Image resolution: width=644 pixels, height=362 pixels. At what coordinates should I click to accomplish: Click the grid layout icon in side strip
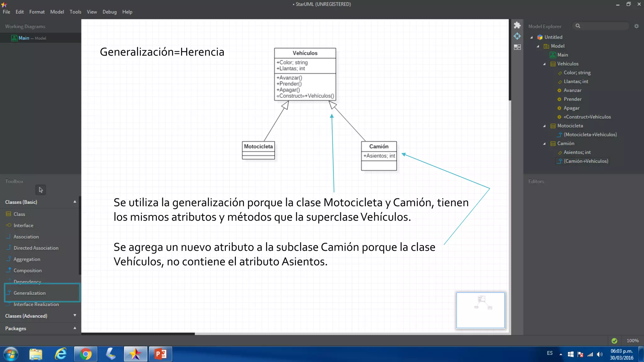517,47
